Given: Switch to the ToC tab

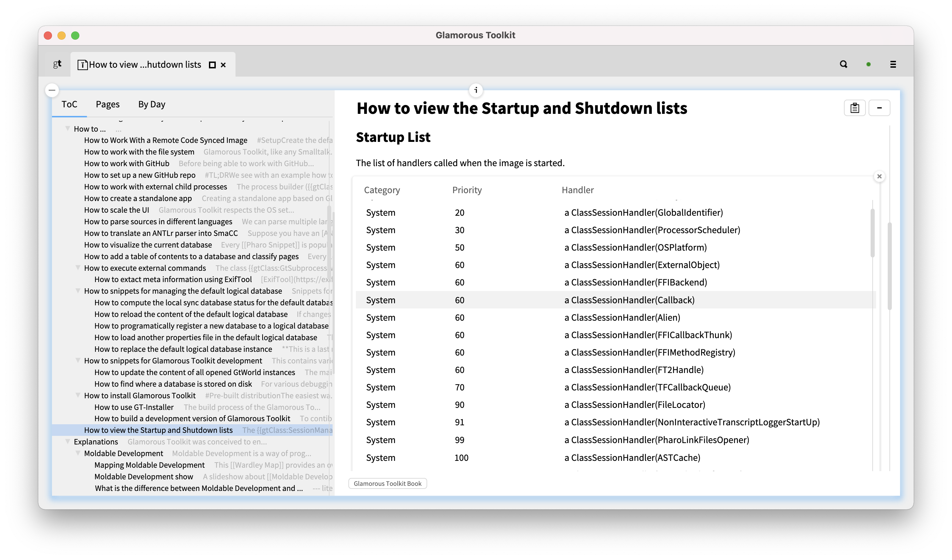Looking at the screenshot, I should (x=69, y=104).
